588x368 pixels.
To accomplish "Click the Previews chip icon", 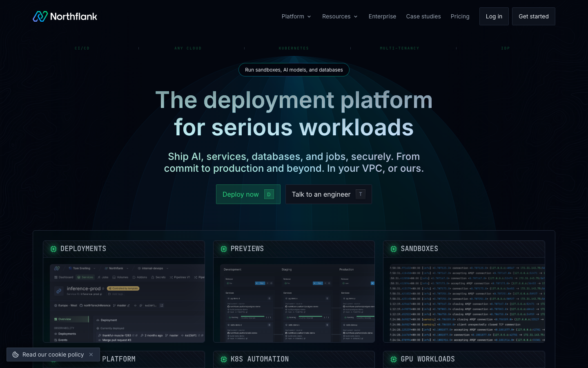I will tap(224, 249).
